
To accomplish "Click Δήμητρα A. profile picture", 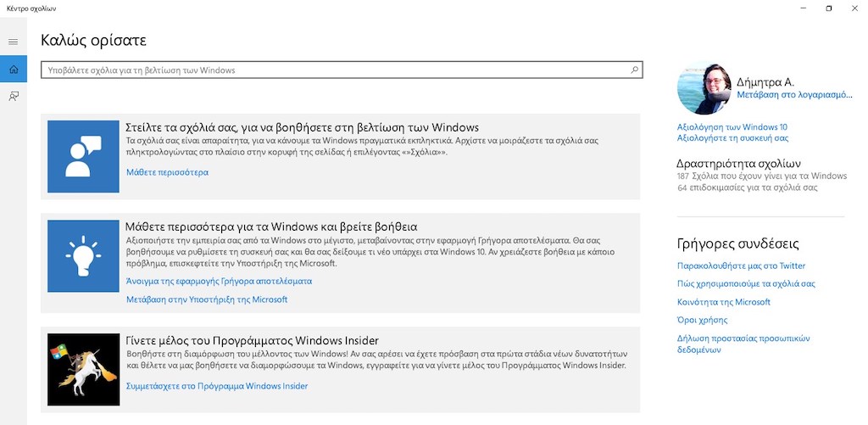I will point(704,87).
